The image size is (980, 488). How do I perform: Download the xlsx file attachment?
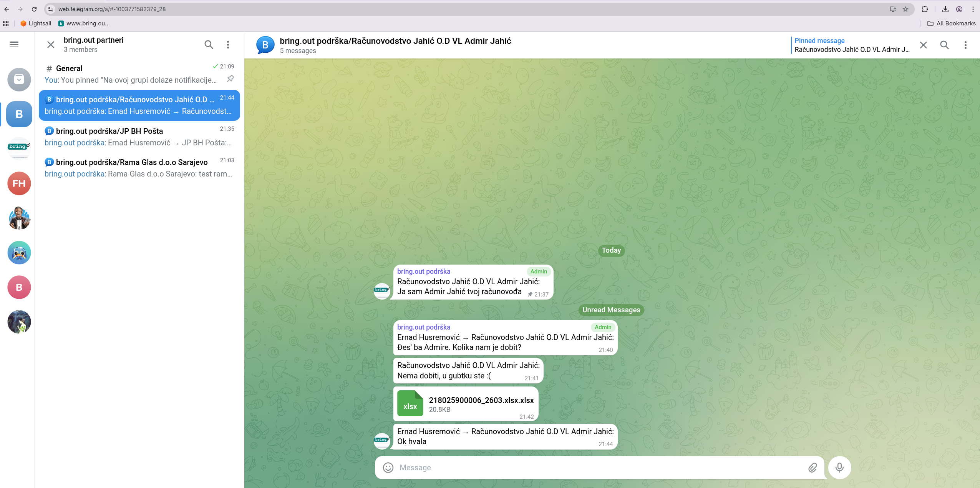[x=410, y=403]
